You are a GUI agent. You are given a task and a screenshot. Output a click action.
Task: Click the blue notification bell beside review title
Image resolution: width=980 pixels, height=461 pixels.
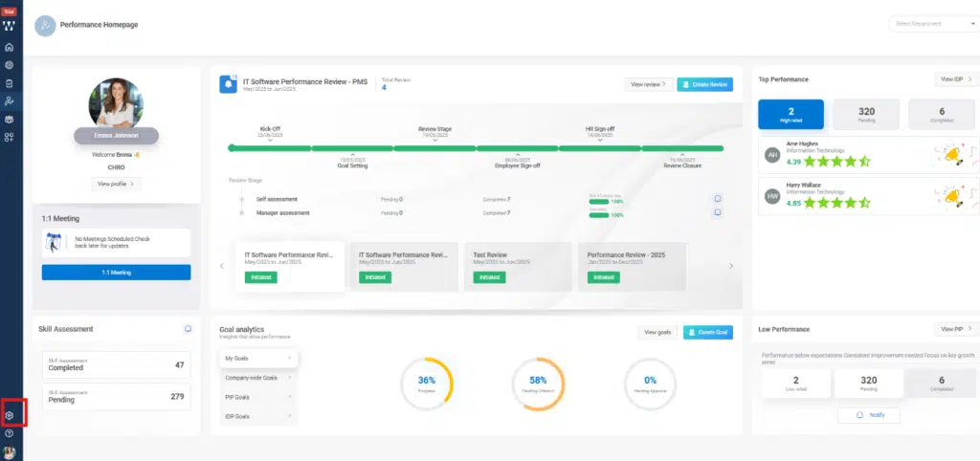[228, 84]
